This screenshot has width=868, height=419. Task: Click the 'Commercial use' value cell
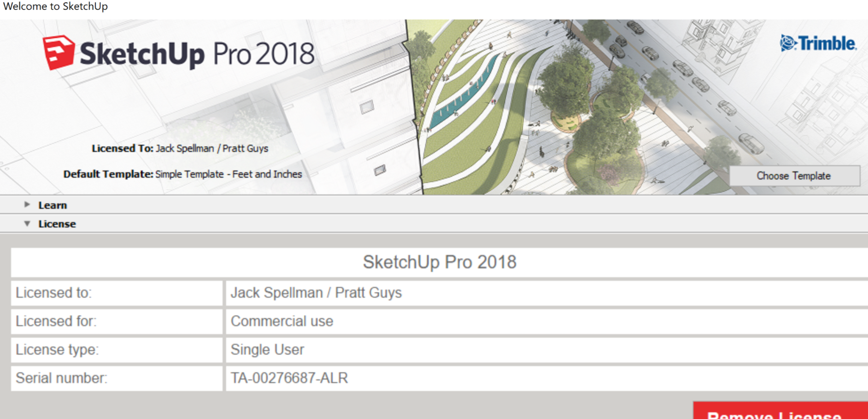(x=547, y=321)
